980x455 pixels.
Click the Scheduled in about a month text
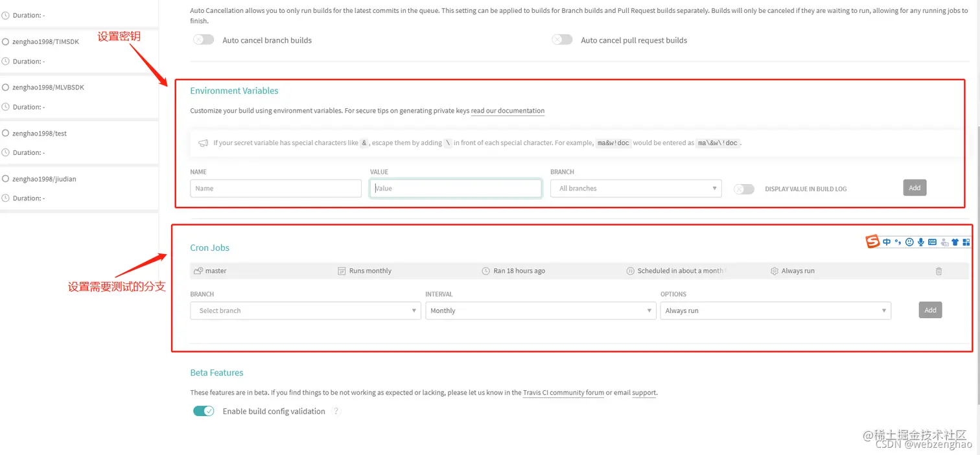pos(681,271)
